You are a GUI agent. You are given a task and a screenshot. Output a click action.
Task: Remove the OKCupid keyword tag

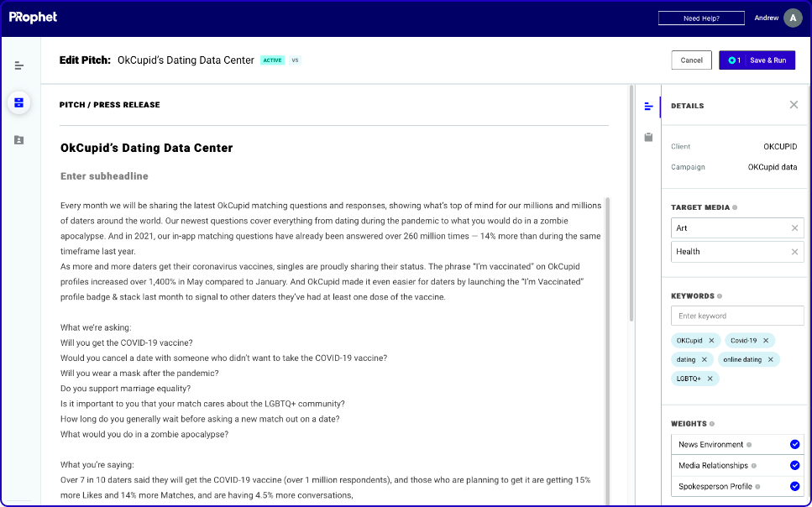711,340
